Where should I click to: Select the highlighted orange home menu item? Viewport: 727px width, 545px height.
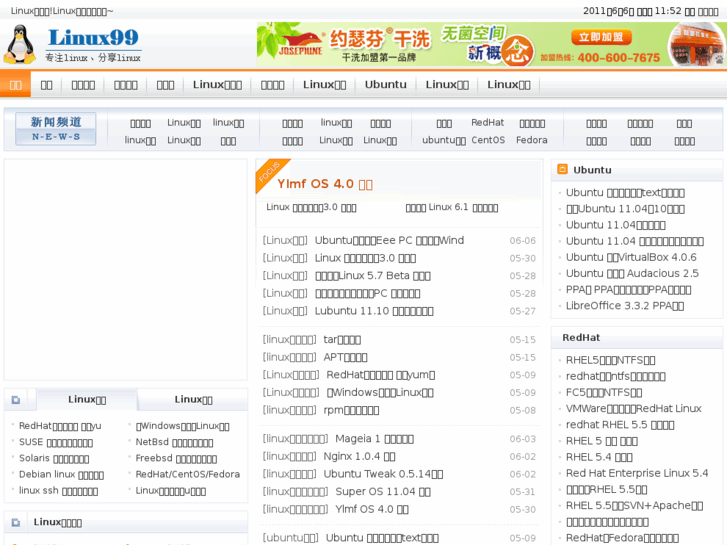point(16,85)
